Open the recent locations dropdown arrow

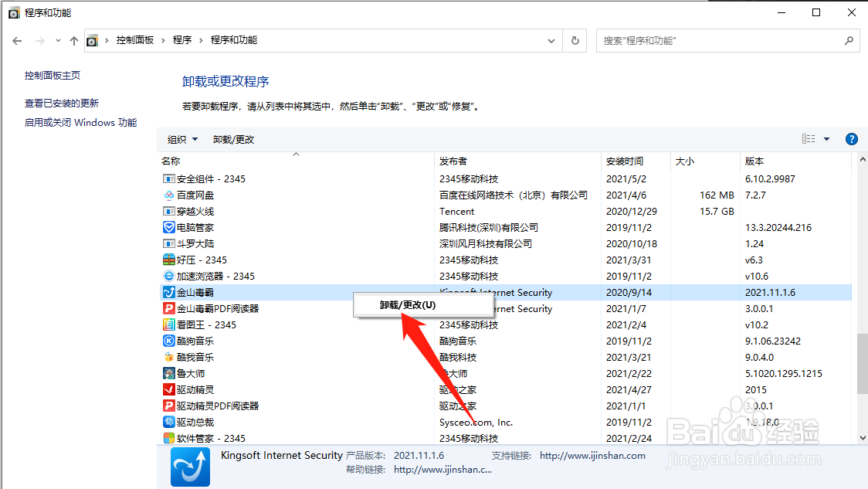tap(58, 40)
